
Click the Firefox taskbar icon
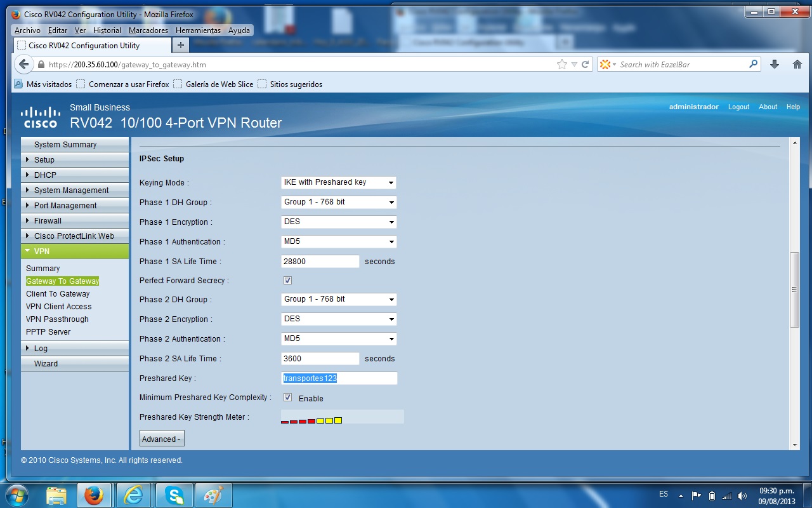[94, 495]
